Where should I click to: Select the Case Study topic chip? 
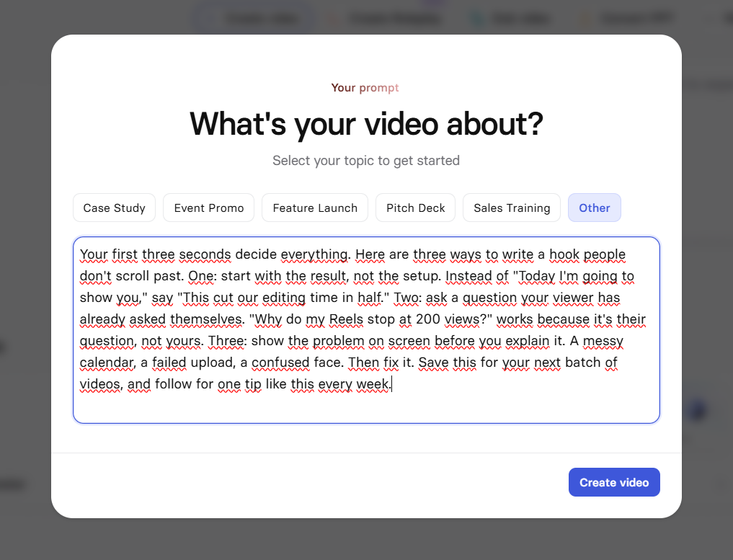point(114,208)
